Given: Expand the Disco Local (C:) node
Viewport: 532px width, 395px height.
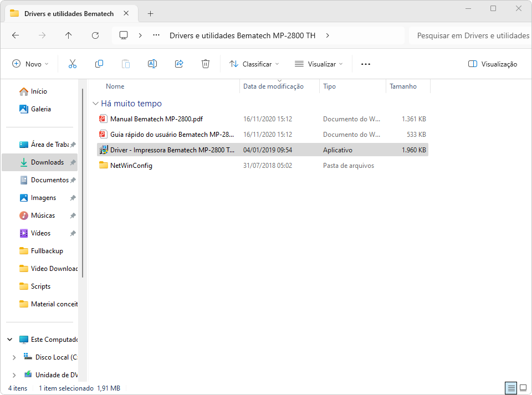Looking at the screenshot, I should [x=14, y=357].
